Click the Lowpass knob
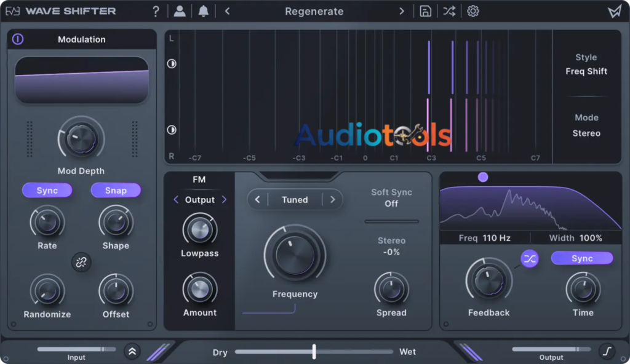Viewport: 630px width, 364px height. (200, 230)
